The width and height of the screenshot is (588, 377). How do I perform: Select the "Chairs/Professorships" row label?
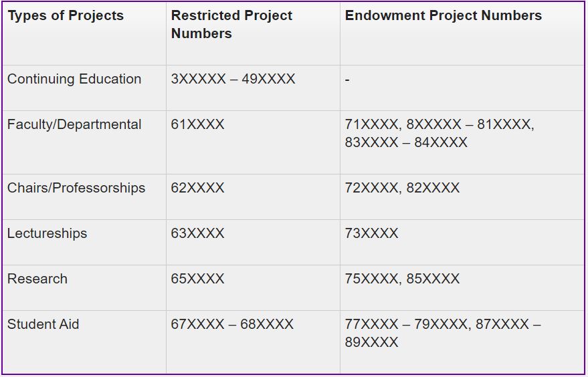coord(76,188)
